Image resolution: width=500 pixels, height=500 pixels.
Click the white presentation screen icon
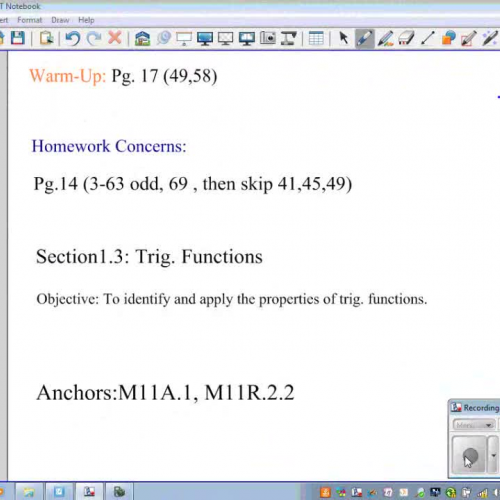(184, 38)
